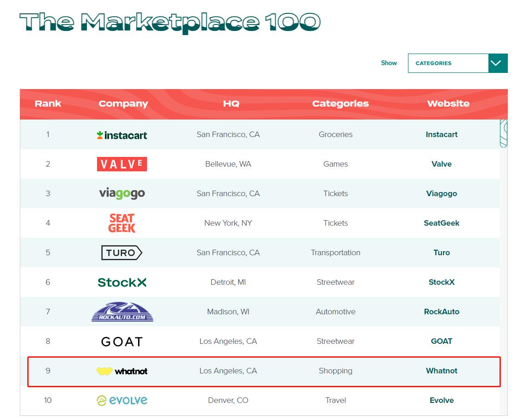Click the Categories column header
530x420 pixels.
(x=340, y=104)
